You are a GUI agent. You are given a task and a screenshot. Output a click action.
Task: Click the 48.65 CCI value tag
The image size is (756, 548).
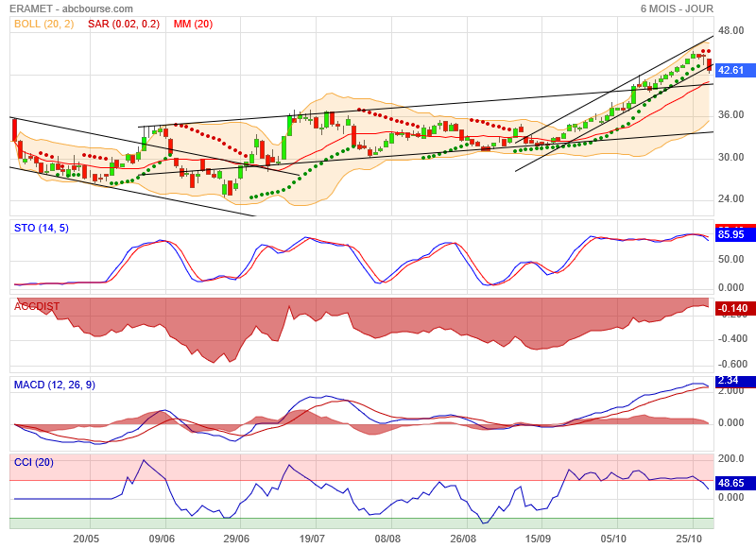[735, 483]
